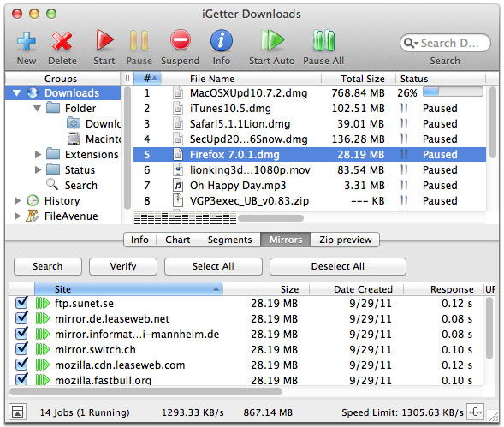Uncheck the mozilla.cdn.leaseweb.com mirror checkbox
Image resolution: width=504 pixels, height=427 pixels.
pos(21,365)
